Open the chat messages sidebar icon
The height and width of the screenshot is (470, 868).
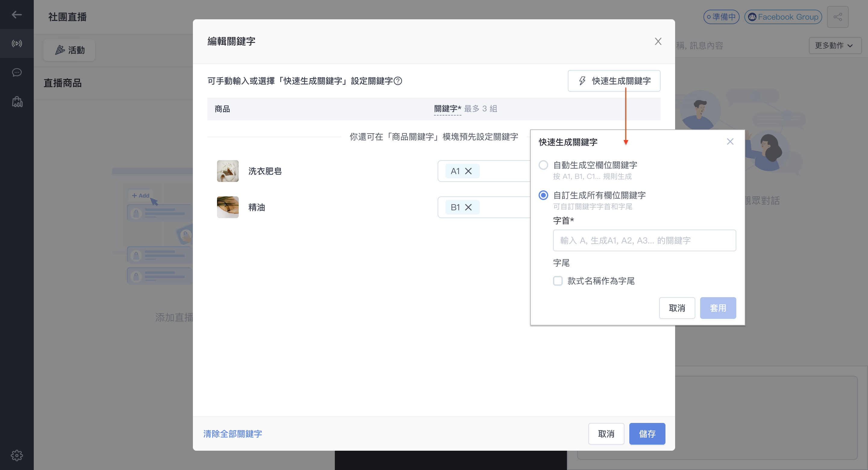17,72
